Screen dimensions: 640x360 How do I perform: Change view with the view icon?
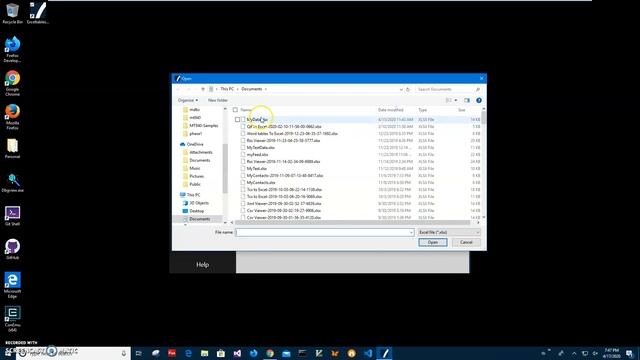click(449, 100)
